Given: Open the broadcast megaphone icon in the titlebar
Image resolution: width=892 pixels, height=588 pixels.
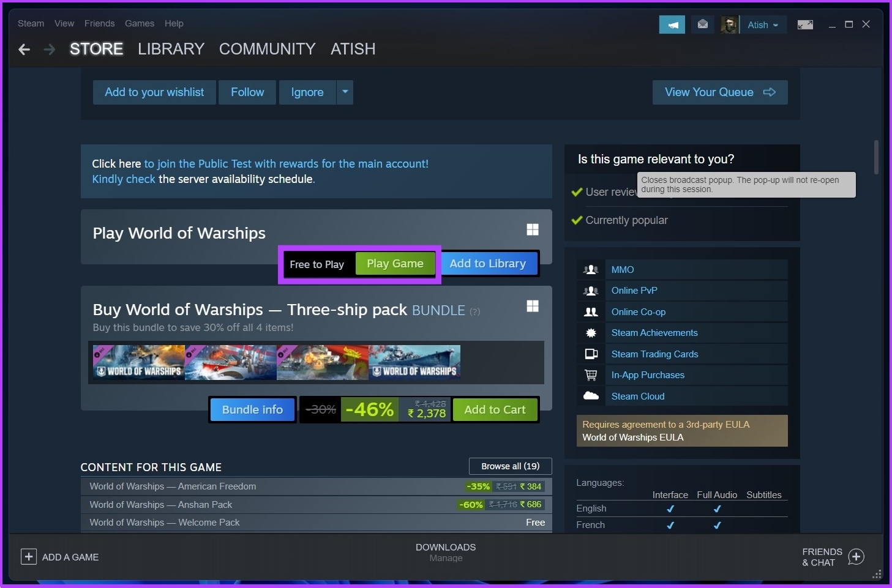Looking at the screenshot, I should click(672, 24).
